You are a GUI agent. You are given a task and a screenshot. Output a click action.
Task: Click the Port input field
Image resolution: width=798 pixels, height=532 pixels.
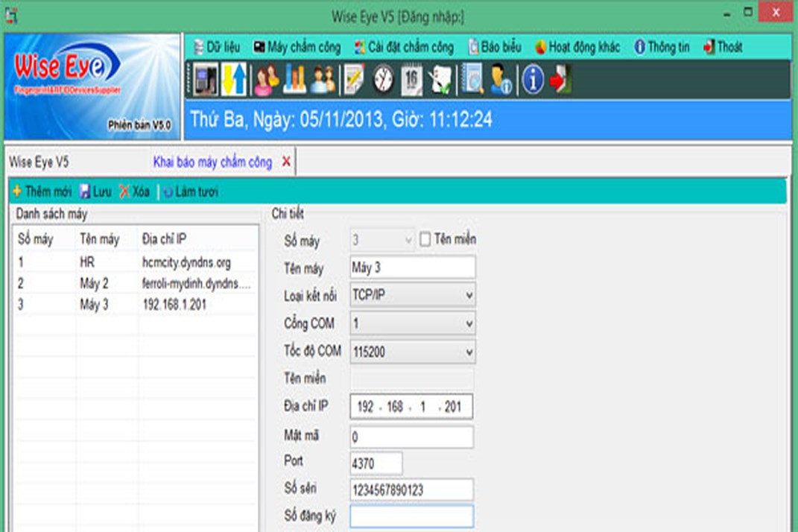pyautogui.click(x=376, y=463)
